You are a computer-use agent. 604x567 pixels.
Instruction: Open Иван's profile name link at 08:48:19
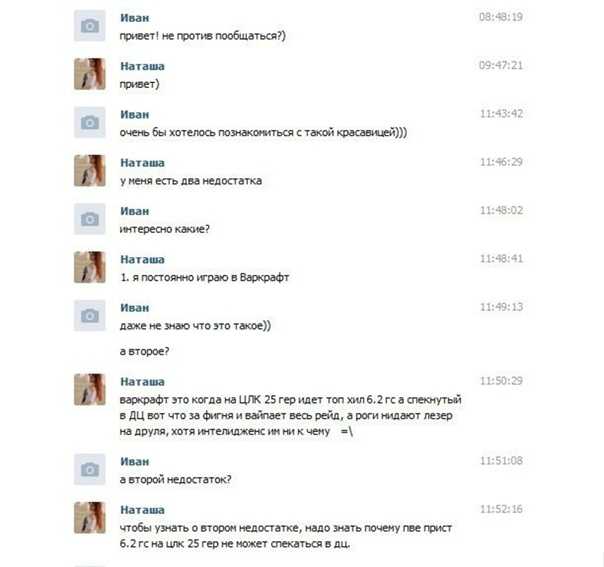[x=134, y=18]
